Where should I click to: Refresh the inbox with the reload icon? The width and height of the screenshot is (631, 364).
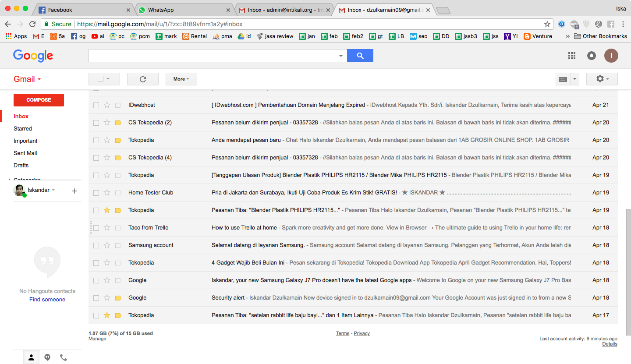(142, 79)
